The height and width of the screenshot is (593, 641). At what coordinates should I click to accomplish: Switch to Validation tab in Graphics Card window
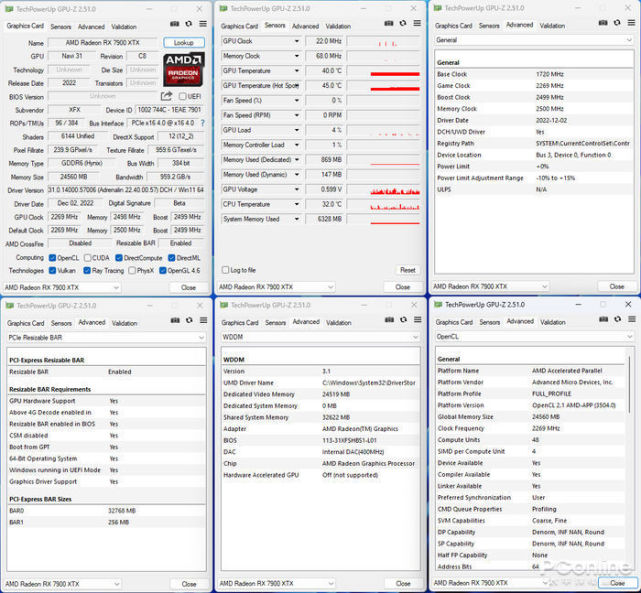125,26
